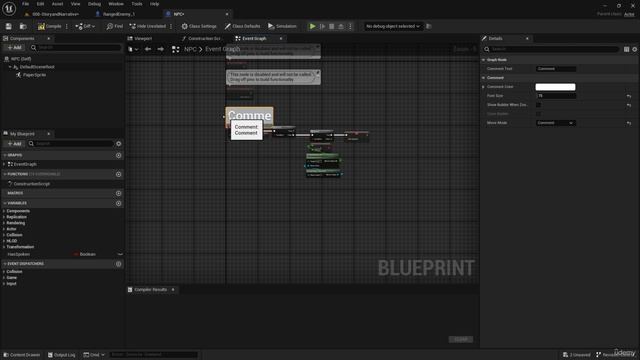The image size is (640, 360).
Task: Click the Font Size value field
Action: (556, 96)
